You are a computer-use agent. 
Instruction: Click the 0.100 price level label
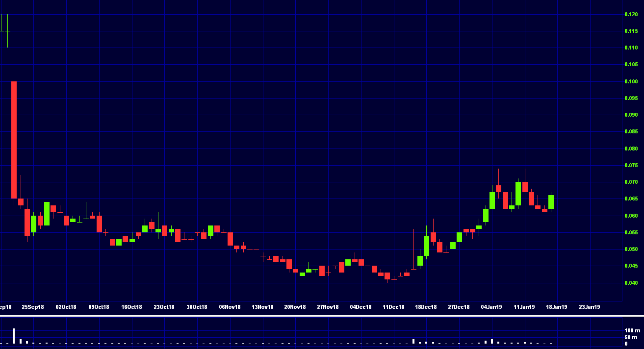[631, 81]
